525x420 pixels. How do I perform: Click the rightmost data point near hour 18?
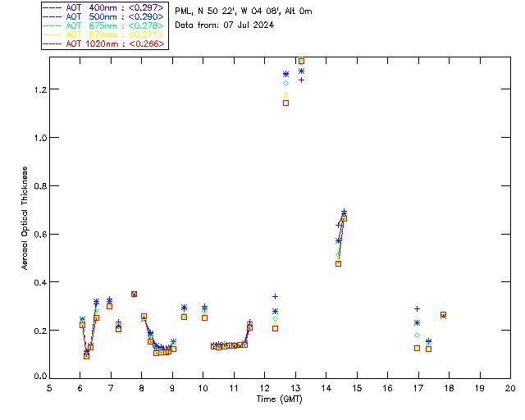pos(443,315)
